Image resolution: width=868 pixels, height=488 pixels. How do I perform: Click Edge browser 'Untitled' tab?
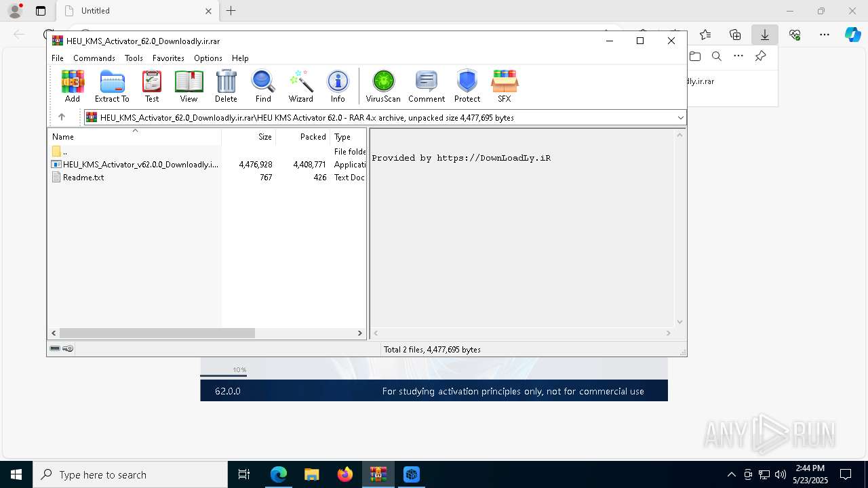(x=137, y=11)
